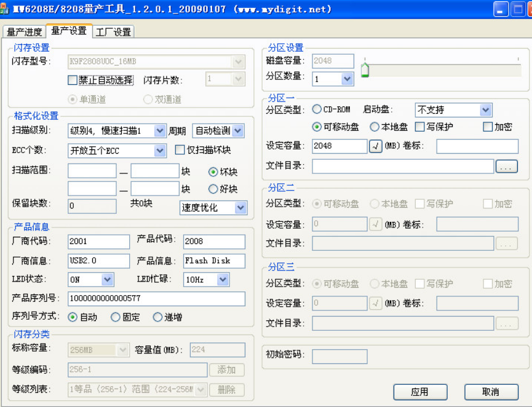Open the 工厂设置 tab
Screen dimensions: 532x407
(114, 32)
